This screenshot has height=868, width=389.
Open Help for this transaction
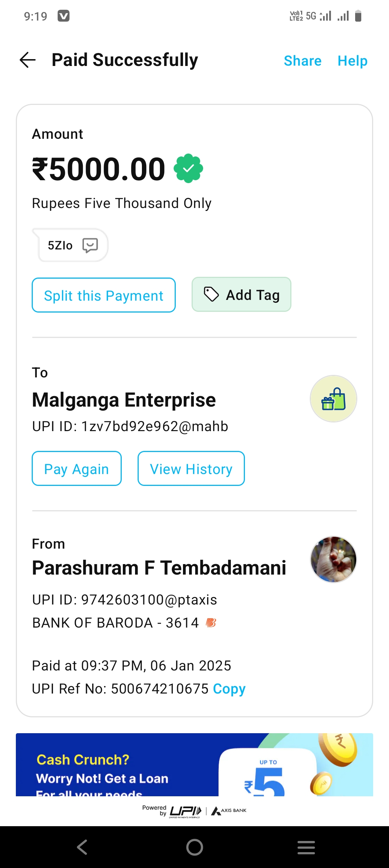click(352, 61)
